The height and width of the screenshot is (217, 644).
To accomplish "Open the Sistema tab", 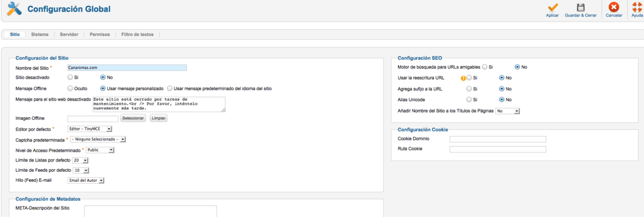I will pyautogui.click(x=40, y=35).
